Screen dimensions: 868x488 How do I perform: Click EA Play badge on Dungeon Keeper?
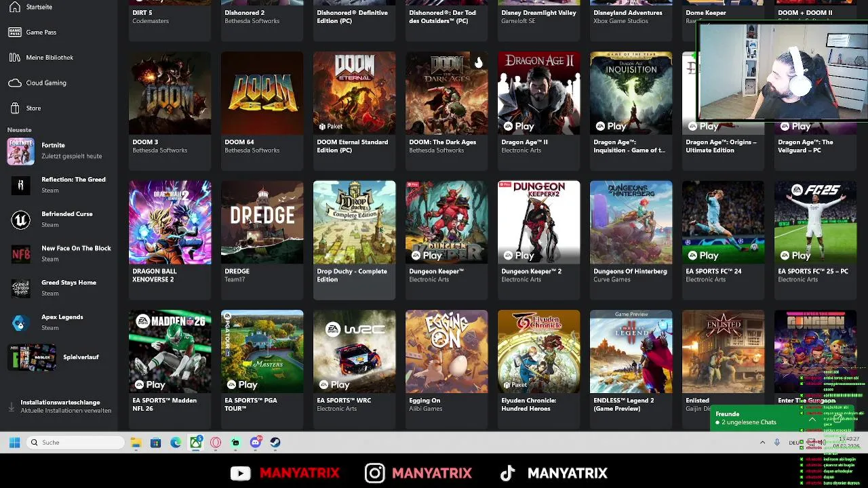click(x=426, y=256)
